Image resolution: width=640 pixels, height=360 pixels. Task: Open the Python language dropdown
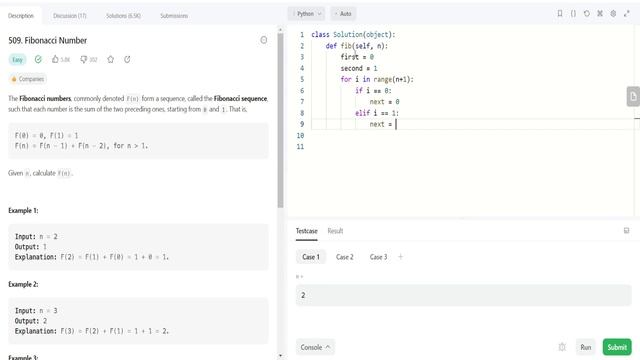307,14
